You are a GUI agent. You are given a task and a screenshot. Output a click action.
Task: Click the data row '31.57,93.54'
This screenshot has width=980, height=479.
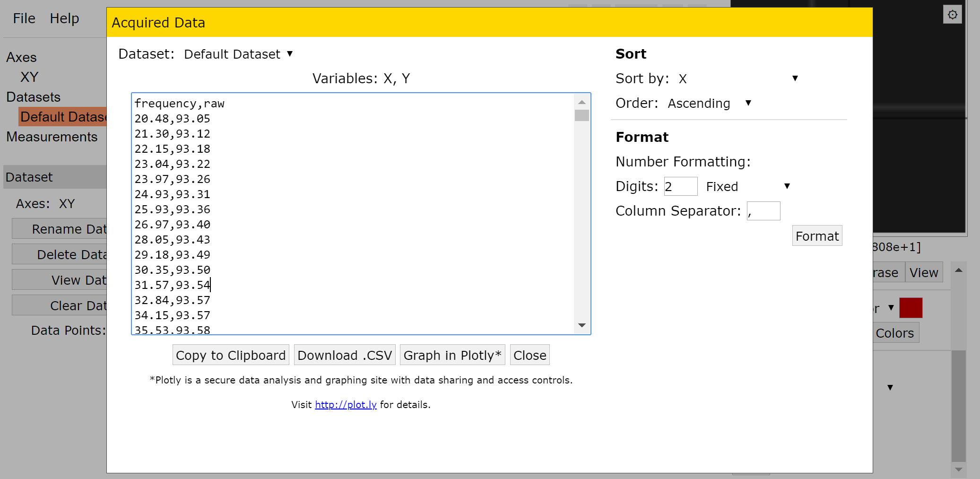coord(173,285)
